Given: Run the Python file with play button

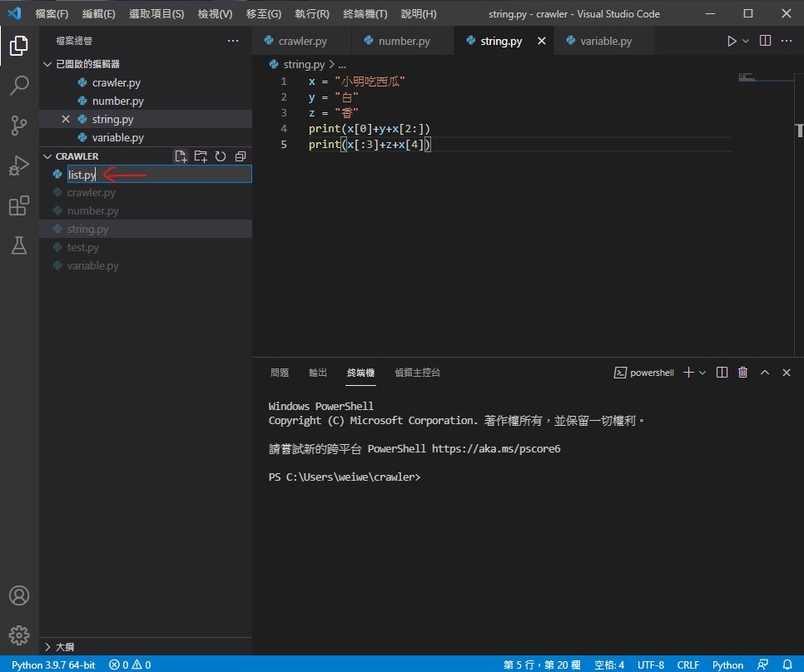Looking at the screenshot, I should point(732,41).
